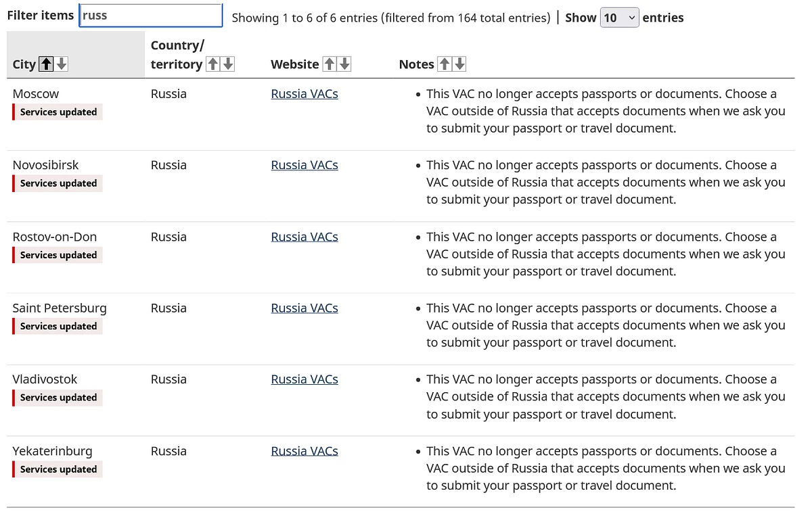Visit Russia VACs link for Saint Petersburg
This screenshot has height=516, width=812.
(304, 308)
